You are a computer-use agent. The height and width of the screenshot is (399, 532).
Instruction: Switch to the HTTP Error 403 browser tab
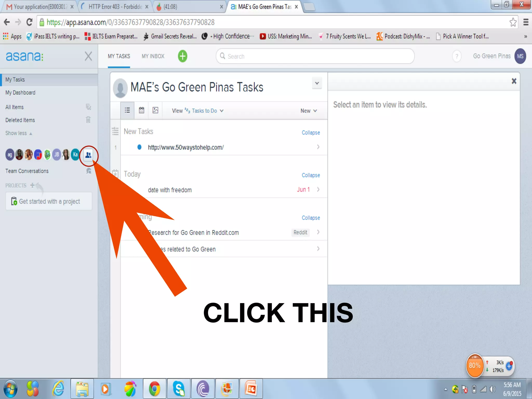pyautogui.click(x=115, y=7)
